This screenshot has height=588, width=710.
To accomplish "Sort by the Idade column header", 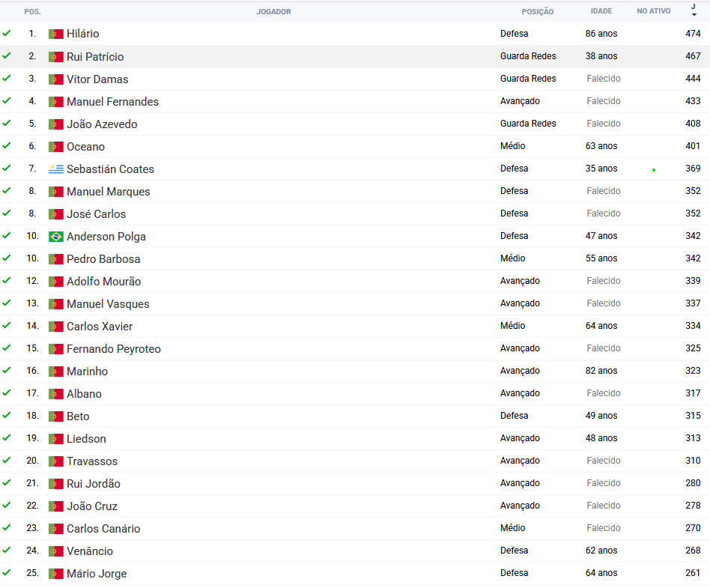I will (601, 12).
